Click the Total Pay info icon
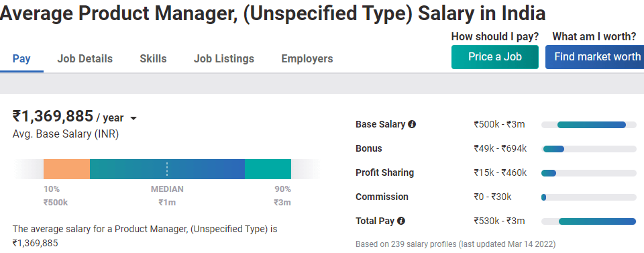Viewport: 644px width, 253px height. point(401,221)
